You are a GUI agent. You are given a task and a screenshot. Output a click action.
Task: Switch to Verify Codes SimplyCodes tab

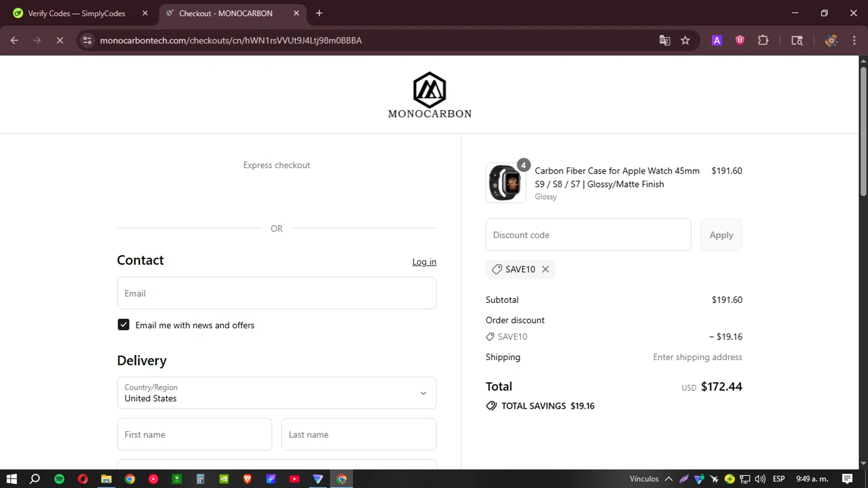76,13
